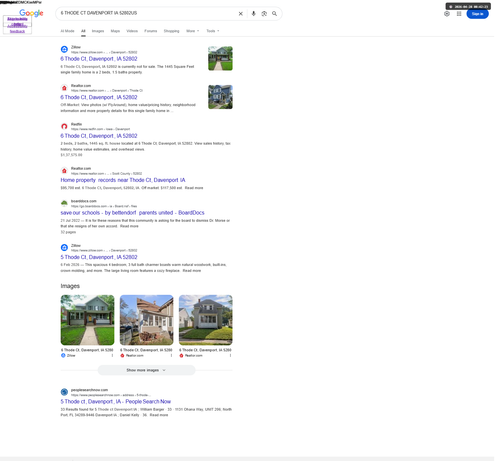The width and height of the screenshot is (500, 461).
Task: Open the Tools dropdown
Action: point(213,31)
